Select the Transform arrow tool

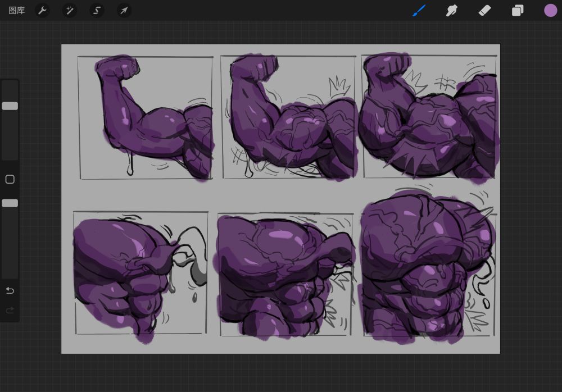(124, 11)
